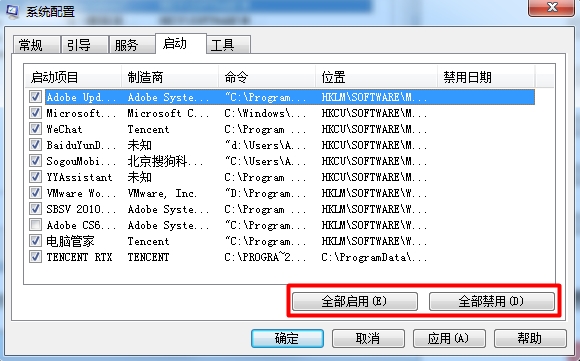580x361 pixels.
Task: Click the 位置 column header
Action: tap(376, 77)
